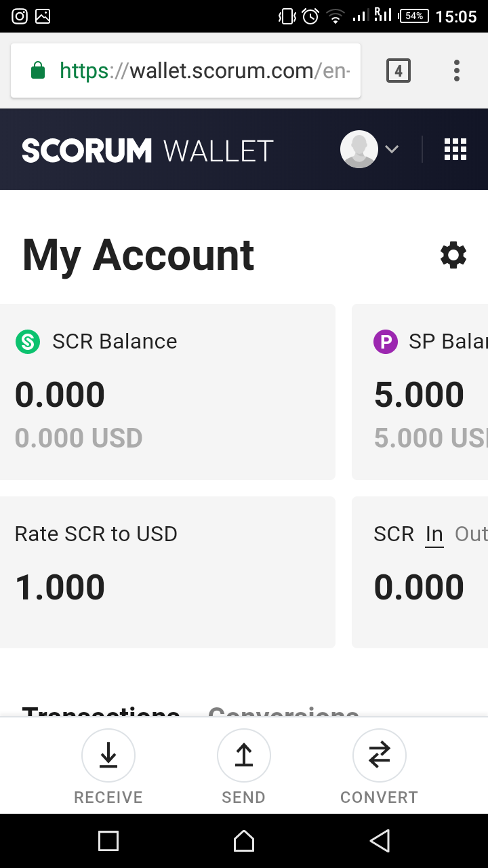Open Chrome three-dot overflow menu
Viewport: 488px width, 868px height.
click(x=456, y=71)
